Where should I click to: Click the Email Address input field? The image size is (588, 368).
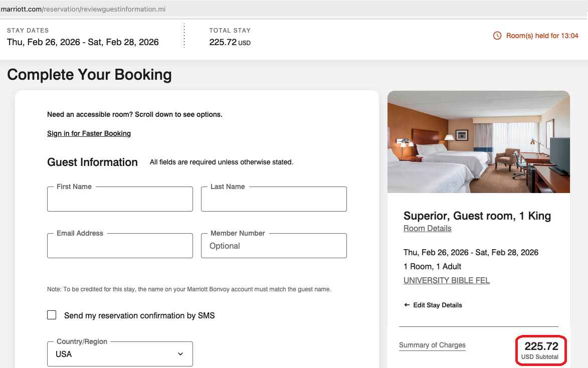click(x=120, y=247)
